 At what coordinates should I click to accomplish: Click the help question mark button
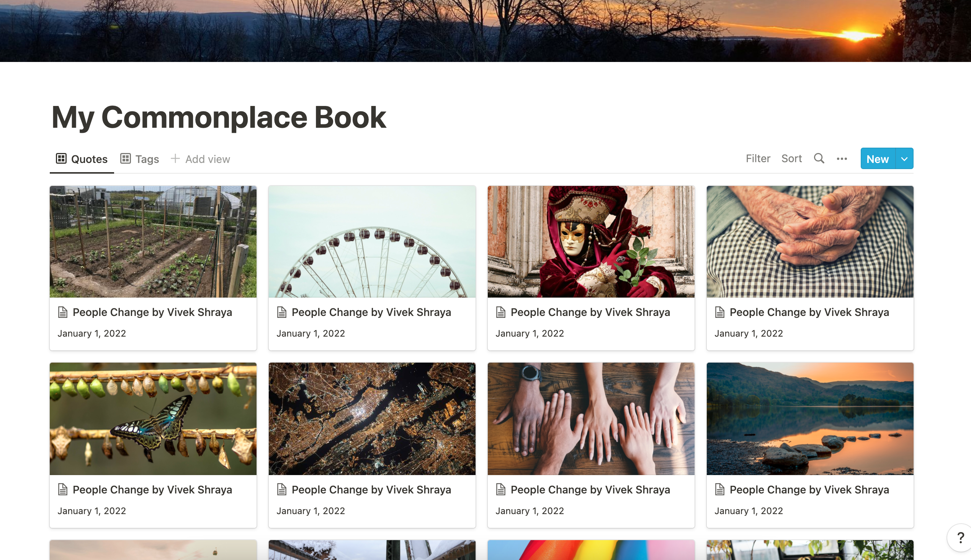(x=960, y=537)
